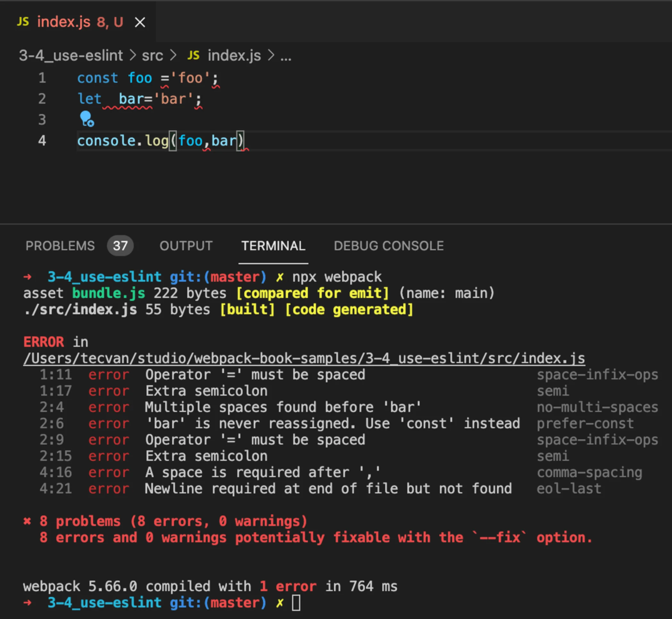Click '[compared for emit]' in terminal output
This screenshot has height=619, width=672.
[x=312, y=293]
